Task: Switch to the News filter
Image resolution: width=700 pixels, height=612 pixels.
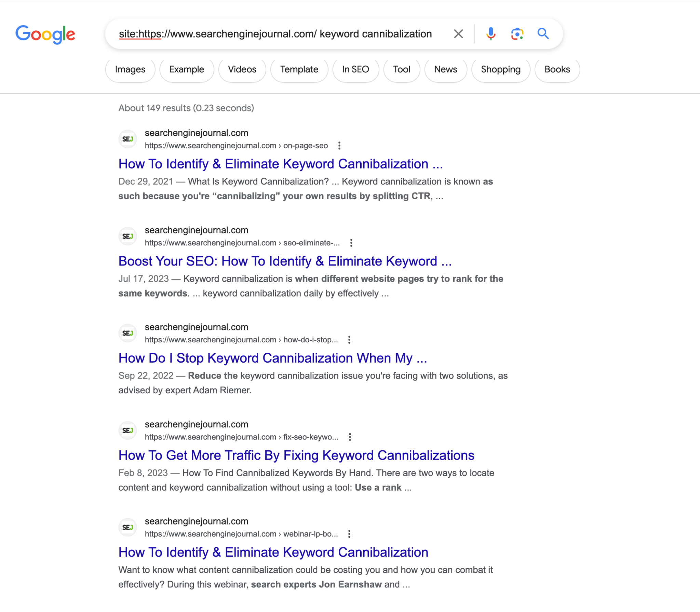Action: click(446, 69)
